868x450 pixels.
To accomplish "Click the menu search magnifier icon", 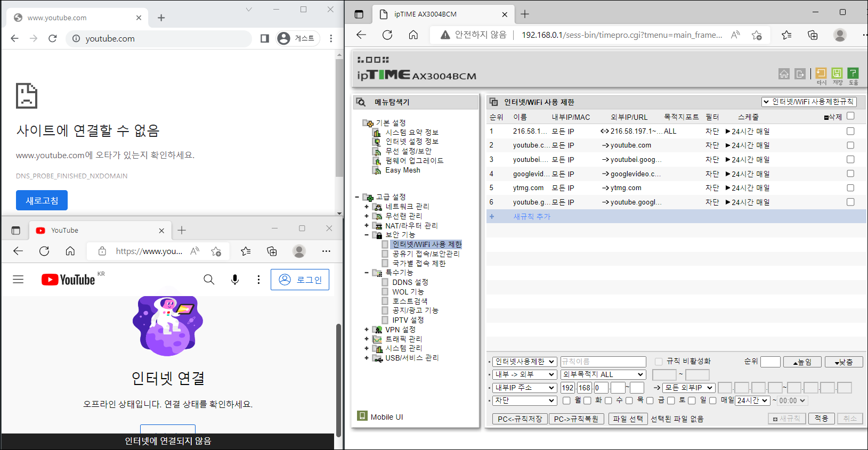I will pos(361,102).
